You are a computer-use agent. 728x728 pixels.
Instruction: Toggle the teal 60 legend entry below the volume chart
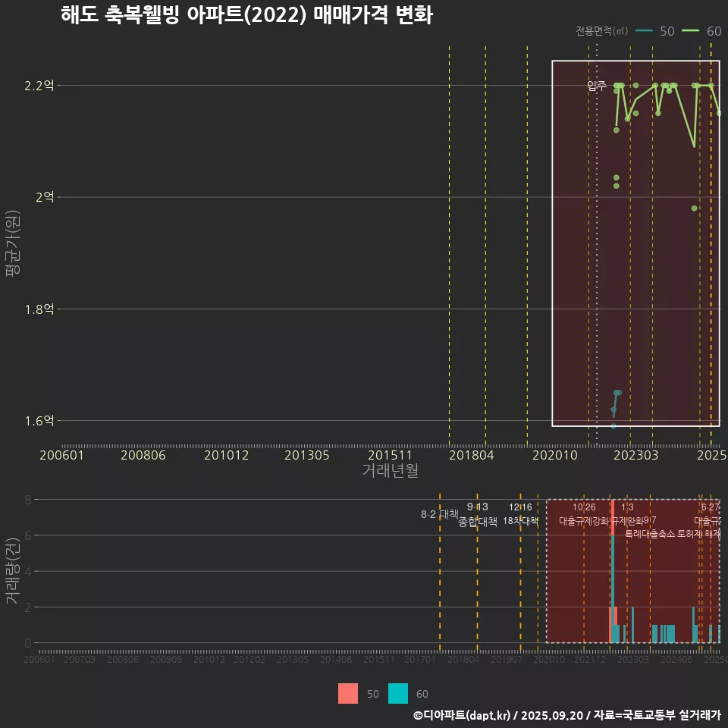pyautogui.click(x=397, y=694)
